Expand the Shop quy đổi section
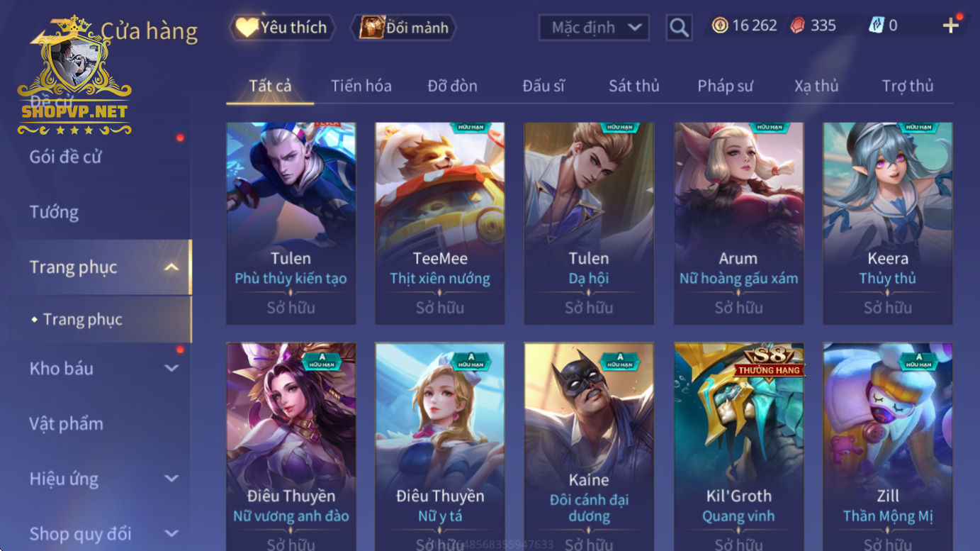980x551 pixels. [171, 533]
